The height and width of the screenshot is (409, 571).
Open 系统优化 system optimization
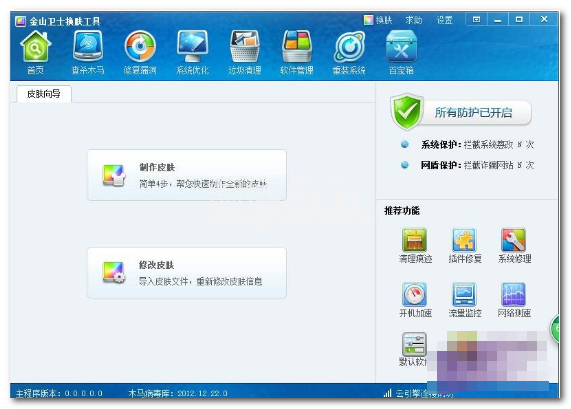coord(192,53)
